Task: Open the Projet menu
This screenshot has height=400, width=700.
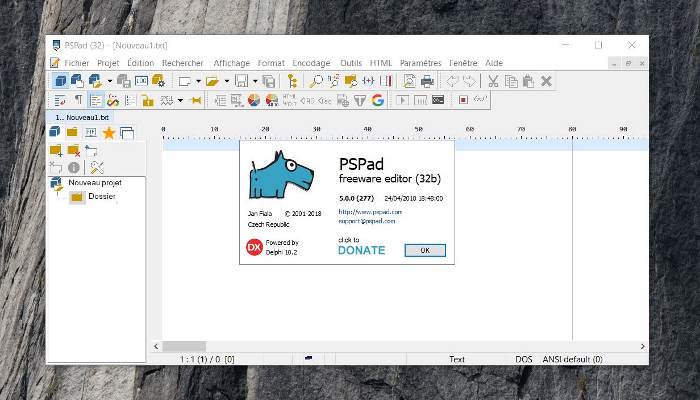Action: [108, 63]
